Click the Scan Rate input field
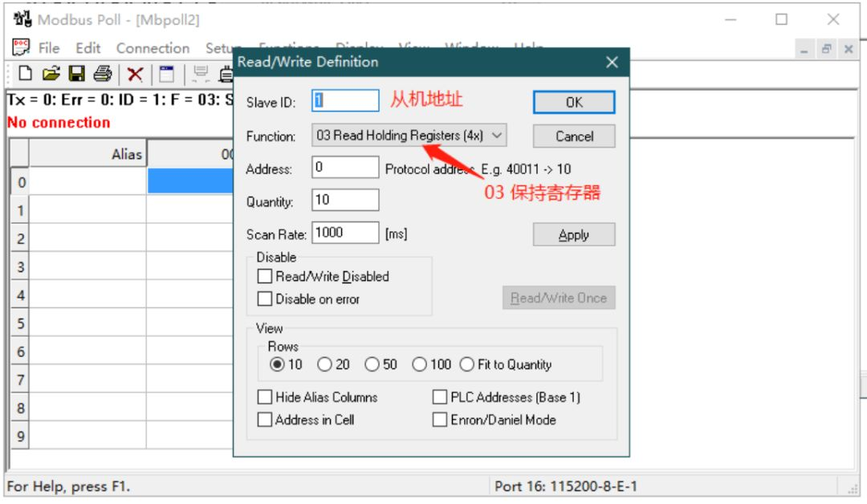This screenshot has width=867, height=504. pos(345,232)
